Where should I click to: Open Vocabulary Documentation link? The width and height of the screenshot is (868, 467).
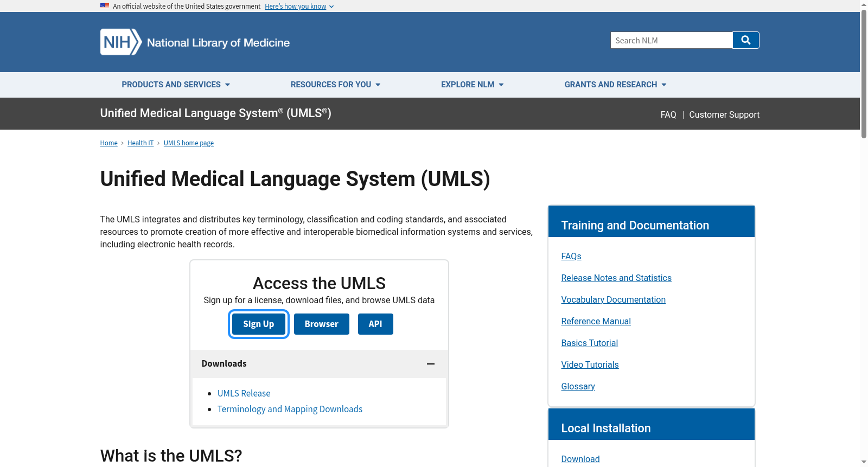pyautogui.click(x=613, y=299)
